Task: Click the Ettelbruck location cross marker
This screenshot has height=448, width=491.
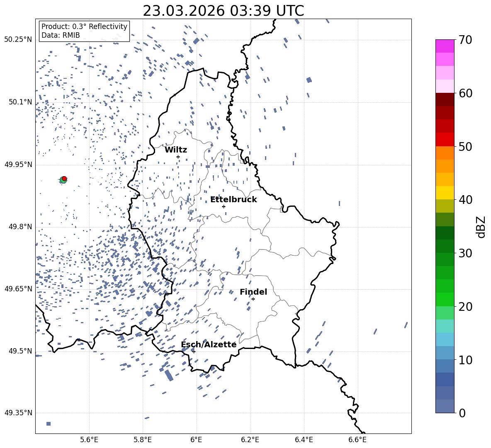Action: point(224,206)
